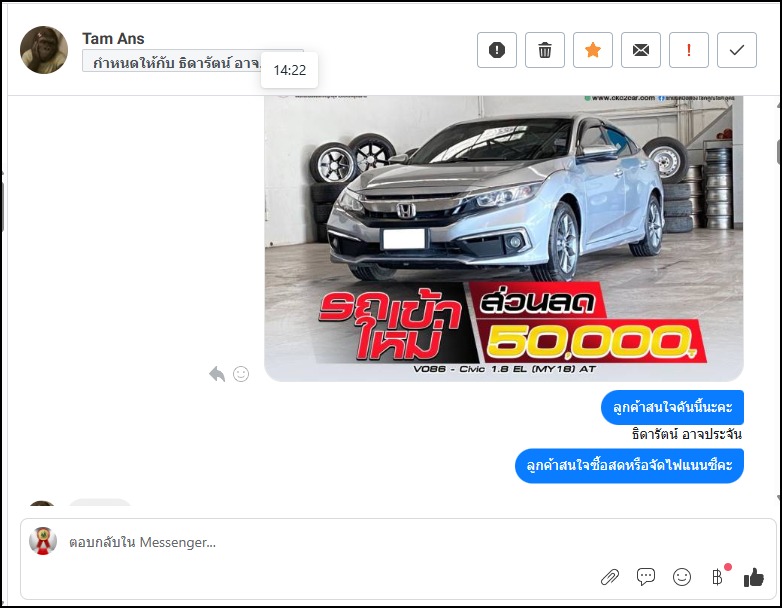Attach a file using paperclip icon

(x=609, y=577)
